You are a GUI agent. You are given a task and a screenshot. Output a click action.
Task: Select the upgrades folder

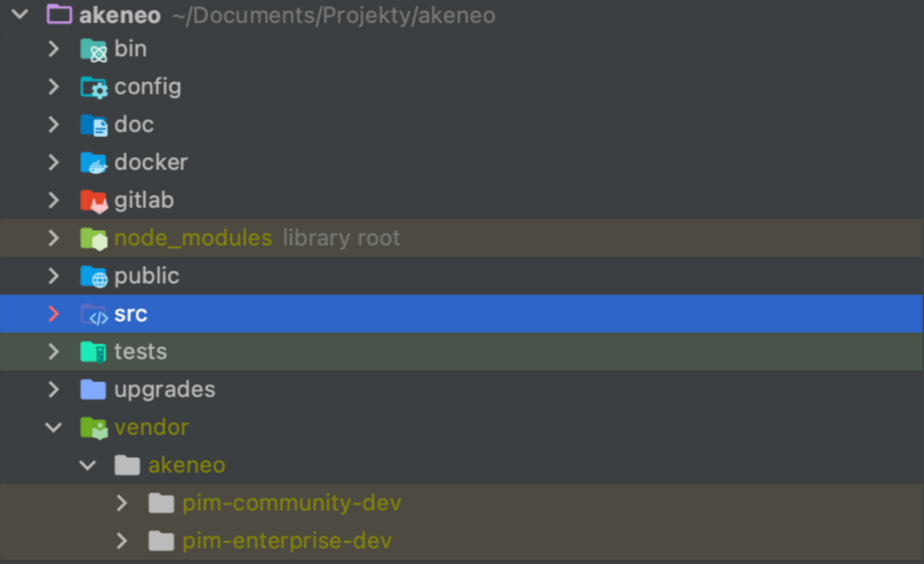coord(164,389)
